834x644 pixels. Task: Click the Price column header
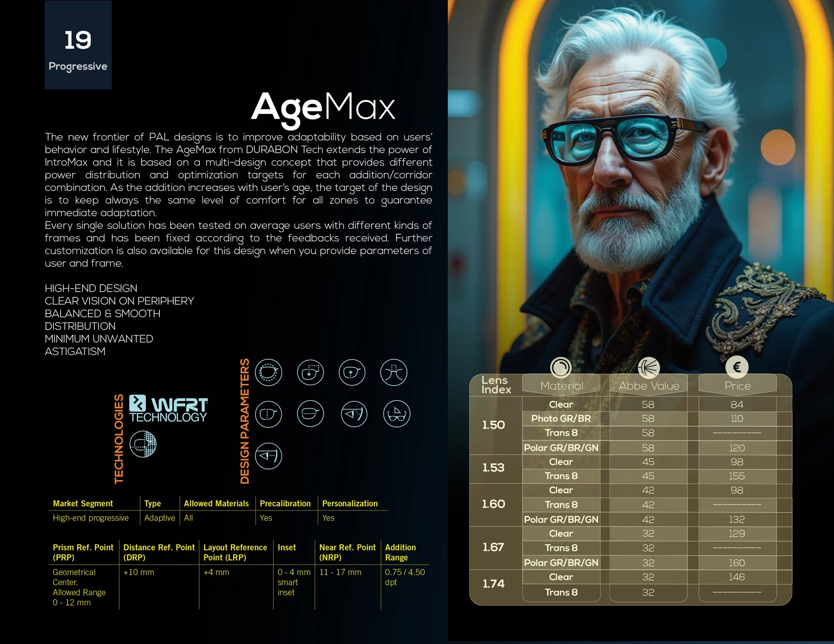[738, 386]
